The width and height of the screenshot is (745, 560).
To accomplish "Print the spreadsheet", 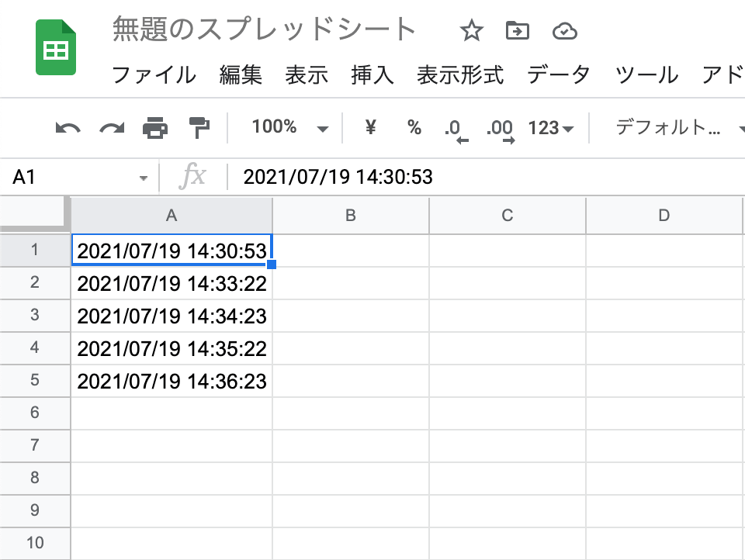I will 155,128.
